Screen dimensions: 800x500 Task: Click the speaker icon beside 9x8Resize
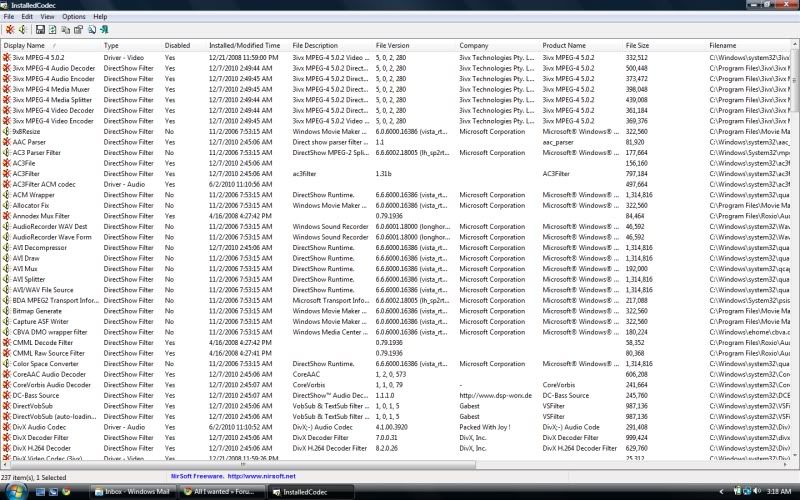point(6,132)
